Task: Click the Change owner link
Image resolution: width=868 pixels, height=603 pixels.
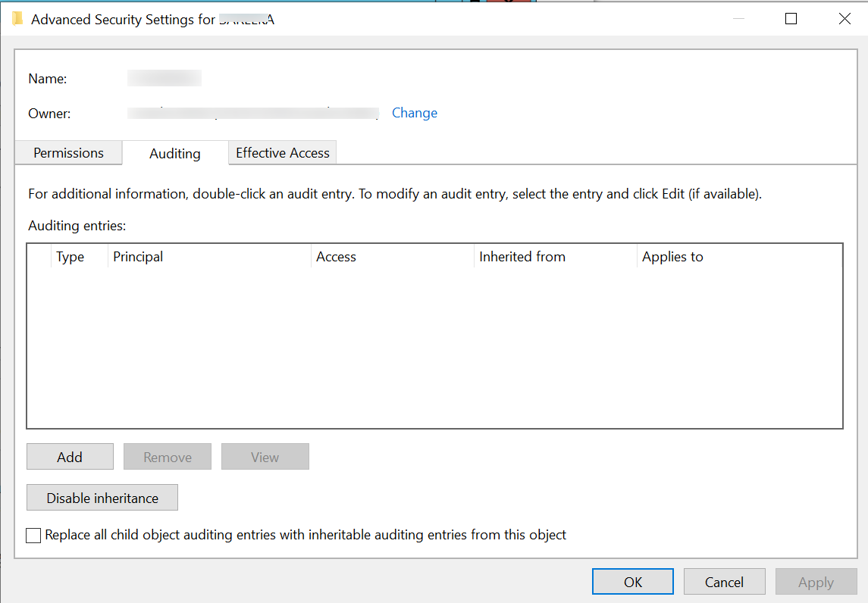Action: (414, 113)
